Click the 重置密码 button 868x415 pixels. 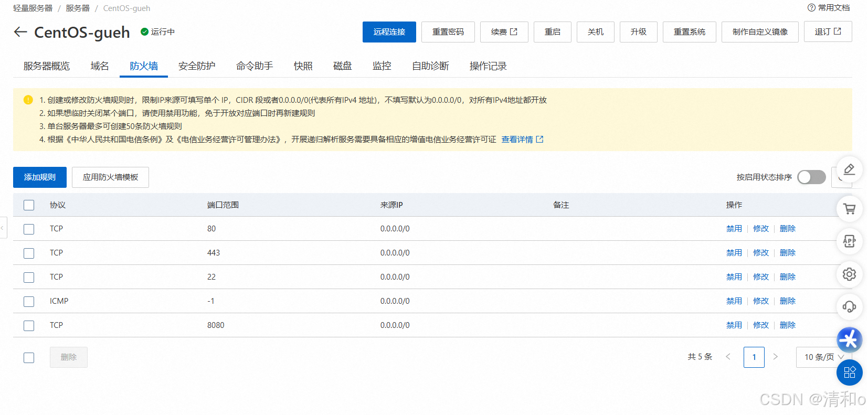[x=448, y=32]
